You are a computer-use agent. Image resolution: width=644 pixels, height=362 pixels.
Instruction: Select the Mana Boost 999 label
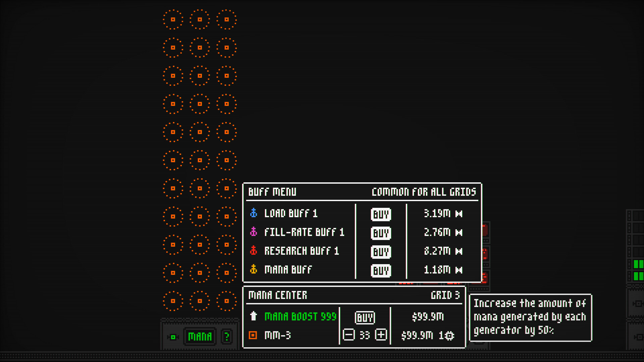point(300,317)
